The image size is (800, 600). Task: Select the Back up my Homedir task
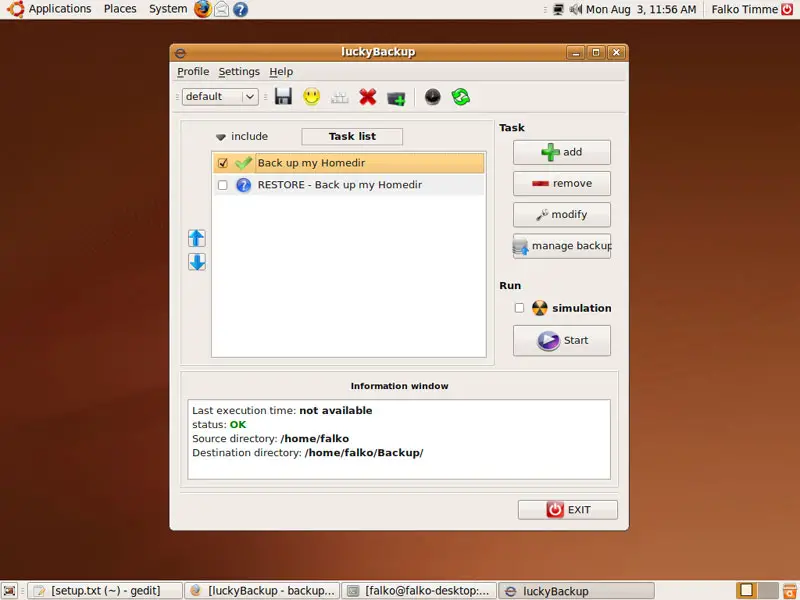click(348, 163)
